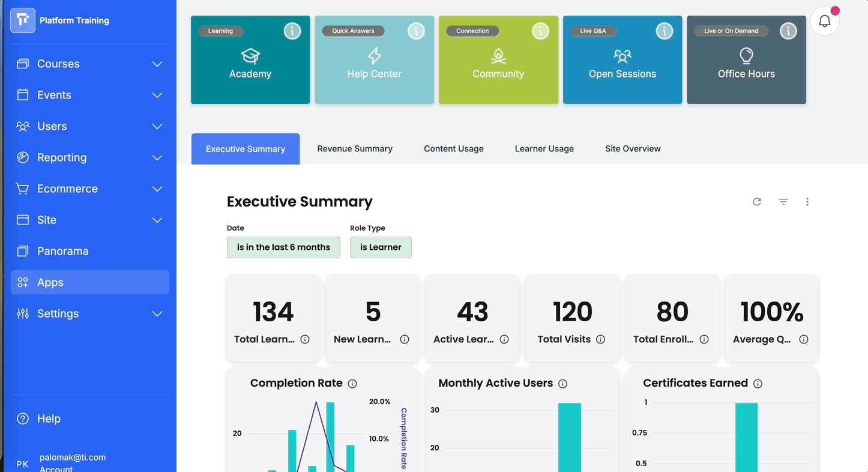Click the 120 Total Visits value
This screenshot has height=472, width=868.
(x=572, y=312)
